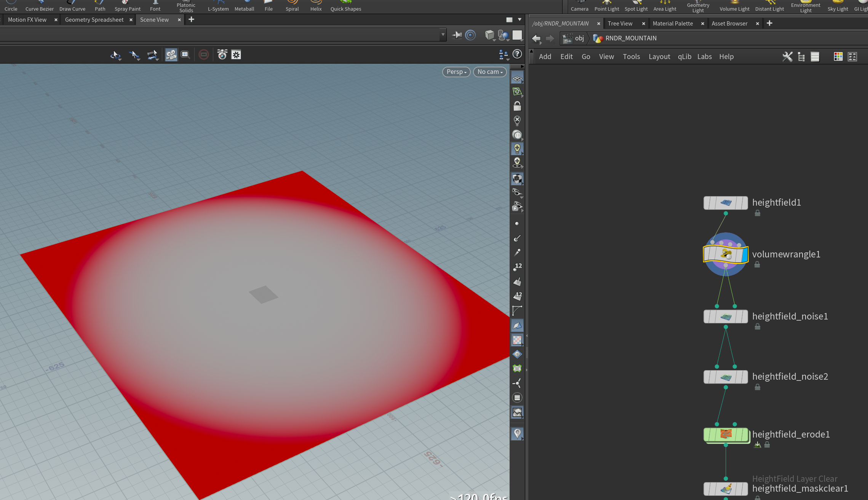This screenshot has height=500, width=868.
Task: Toggle display flag on volumewrangle1
Action: click(x=745, y=255)
